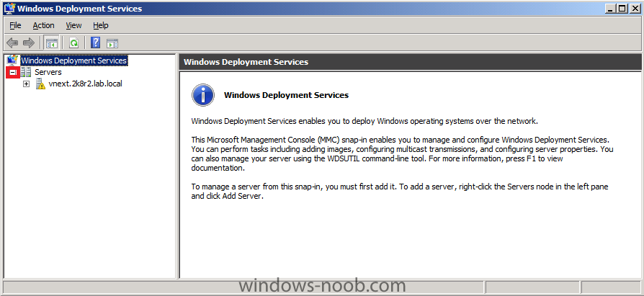Click the server warning icon beside vnext.2k8r2.lab.local
The height and width of the screenshot is (296, 644).
(40, 84)
